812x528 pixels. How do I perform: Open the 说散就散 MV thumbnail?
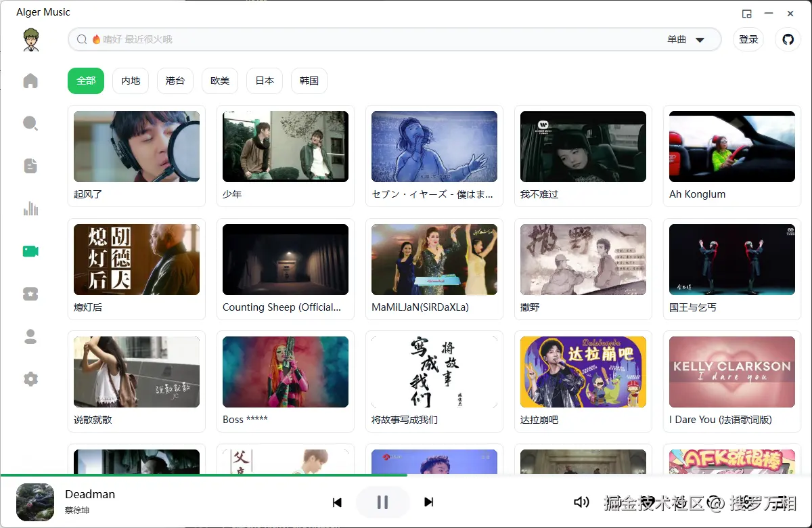pyautogui.click(x=137, y=372)
